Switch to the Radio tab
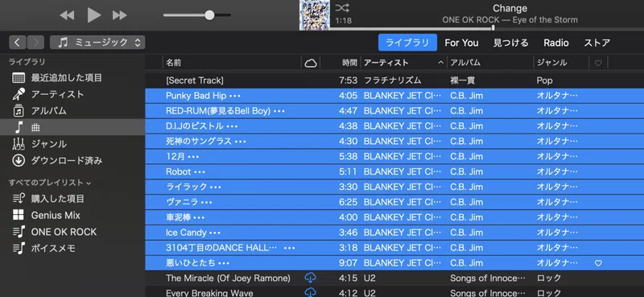This screenshot has width=644, height=297. tap(556, 43)
